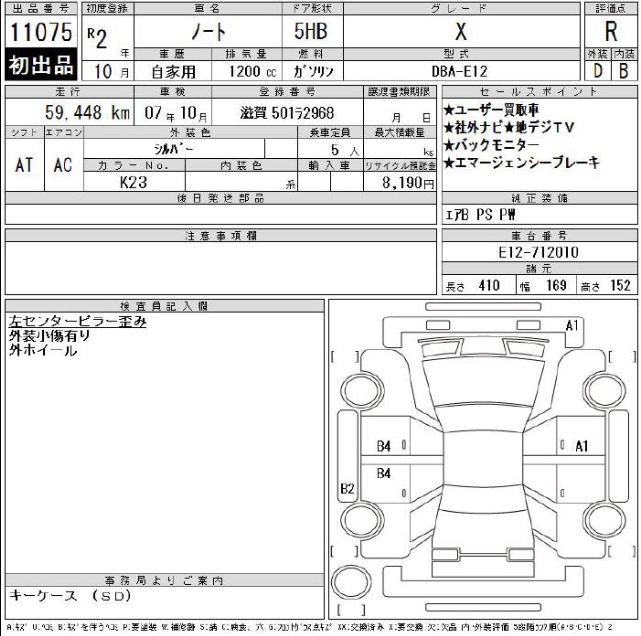This screenshot has width=641, height=636.
Task: Select the 左センターピラー歪み inspector note
Action: pos(77,322)
